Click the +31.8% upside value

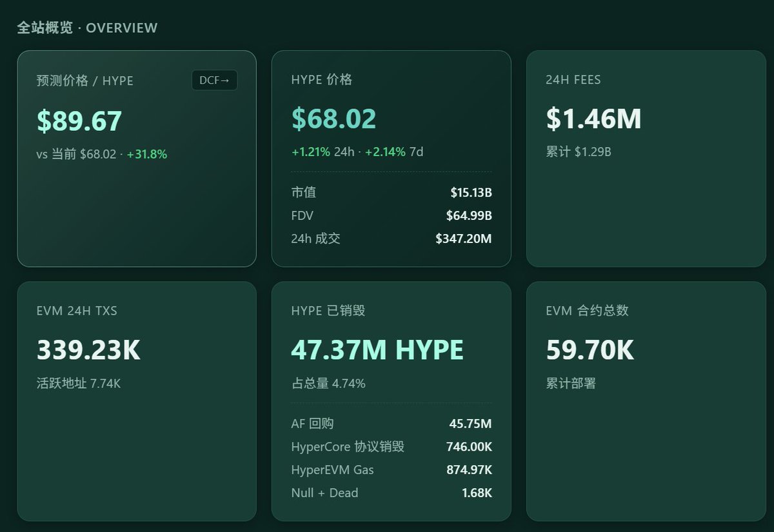tap(147, 155)
